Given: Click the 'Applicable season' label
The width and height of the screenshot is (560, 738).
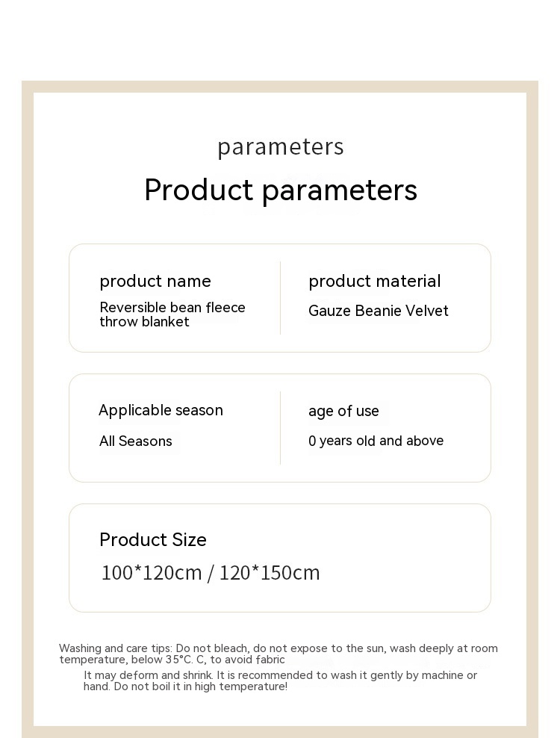Looking at the screenshot, I should click(x=161, y=411).
